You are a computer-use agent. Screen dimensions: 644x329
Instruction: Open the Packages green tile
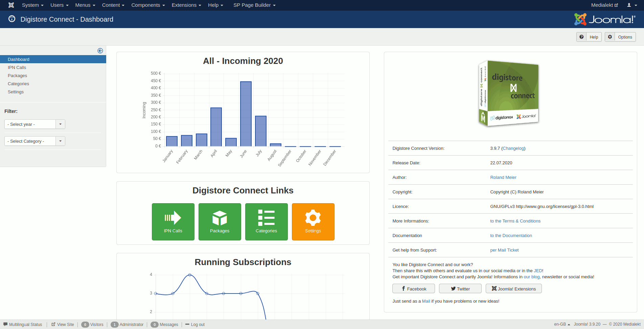[x=220, y=222]
